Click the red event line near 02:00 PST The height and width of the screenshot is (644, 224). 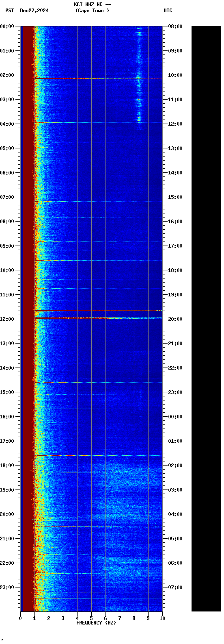(x=99, y=78)
